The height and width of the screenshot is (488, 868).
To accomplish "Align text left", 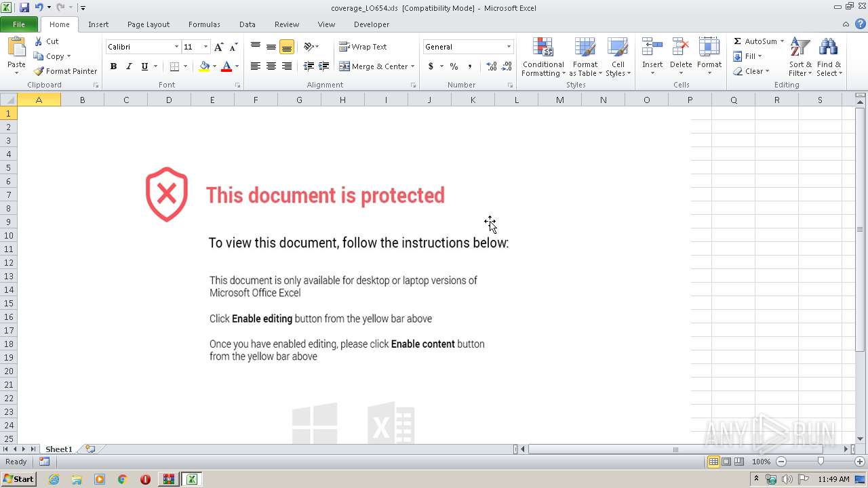I will pos(256,66).
